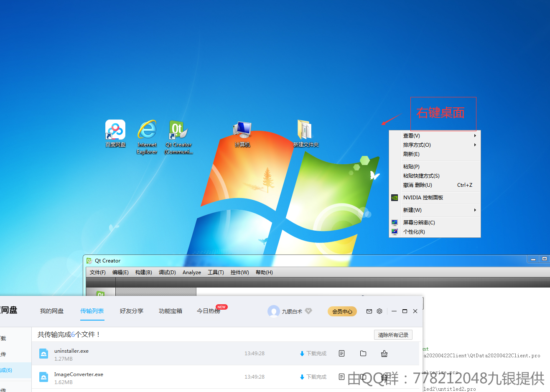Click the user avatar in Baidu Netdisk
This screenshot has width=550, height=392.
pos(273,311)
